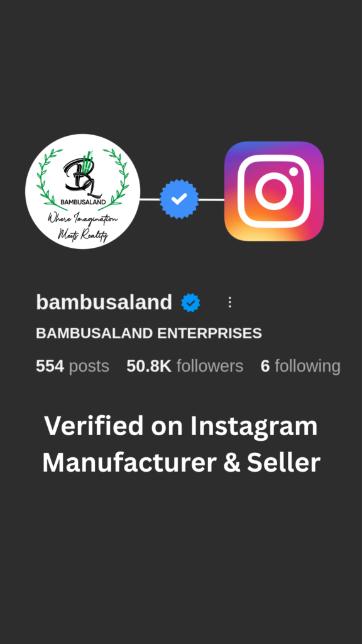Click the green laurel wreath's left branch
This screenshot has height=644, width=362.
[x=49, y=179]
